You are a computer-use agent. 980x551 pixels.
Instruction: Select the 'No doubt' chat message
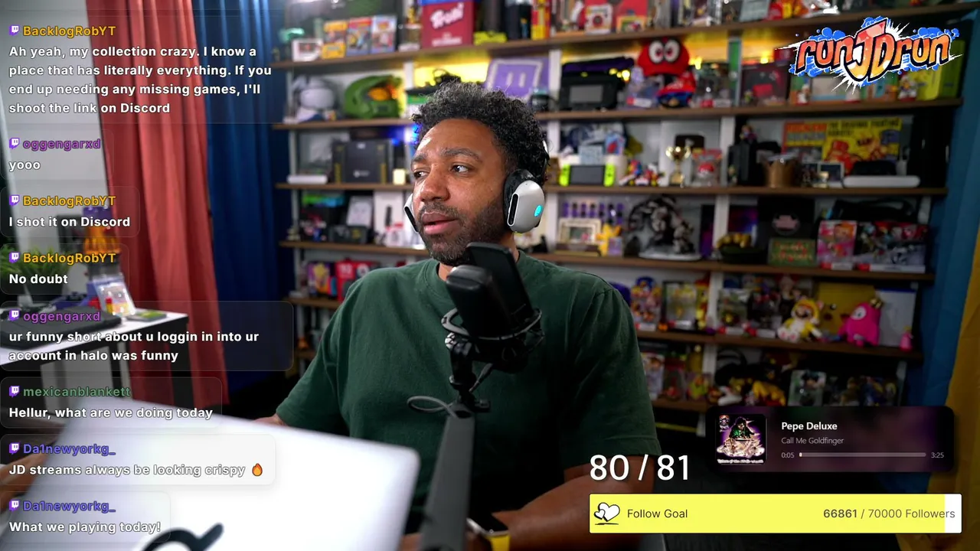tap(38, 279)
